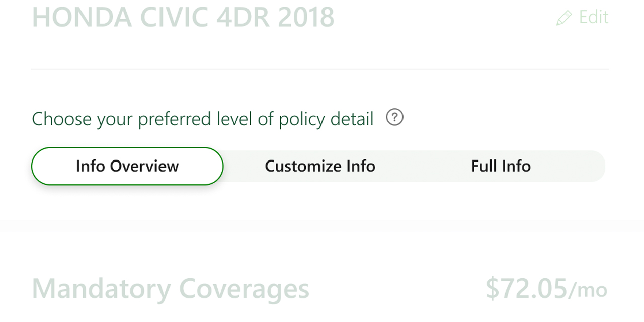The width and height of the screenshot is (644, 322).
Task: Click the '/mo' suffix after the price
Action: click(x=588, y=290)
